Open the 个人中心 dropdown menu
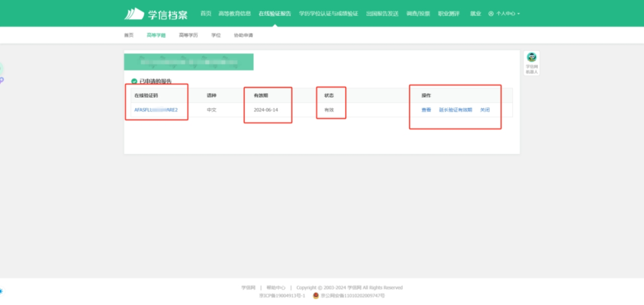The height and width of the screenshot is (305, 644). click(x=504, y=14)
